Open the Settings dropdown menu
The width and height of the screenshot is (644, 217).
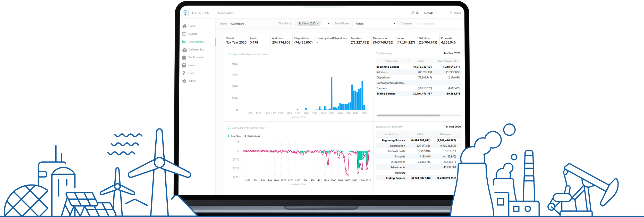pyautogui.click(x=430, y=13)
